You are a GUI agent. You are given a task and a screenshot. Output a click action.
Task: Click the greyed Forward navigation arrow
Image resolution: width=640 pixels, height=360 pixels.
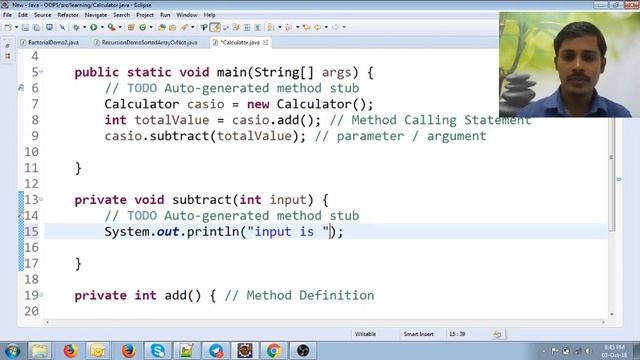[x=336, y=27]
